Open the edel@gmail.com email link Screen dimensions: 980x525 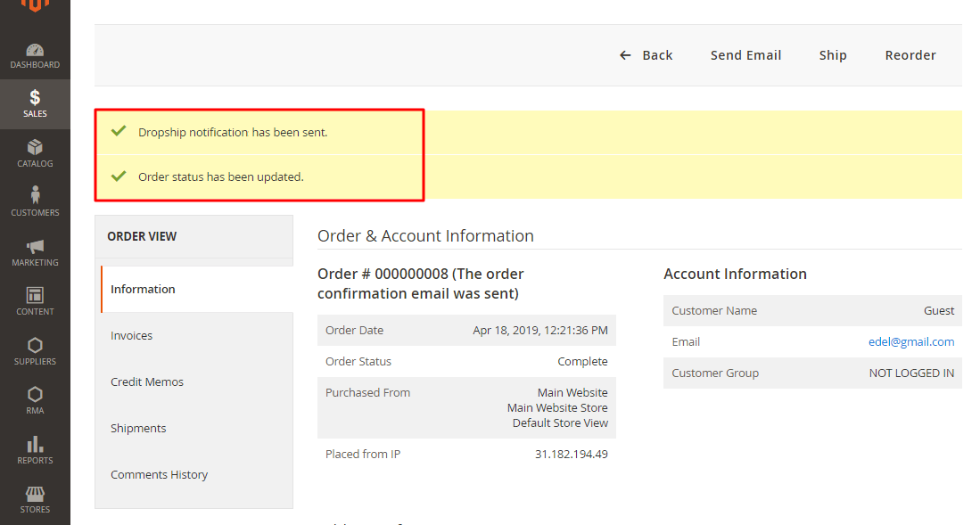tap(910, 341)
